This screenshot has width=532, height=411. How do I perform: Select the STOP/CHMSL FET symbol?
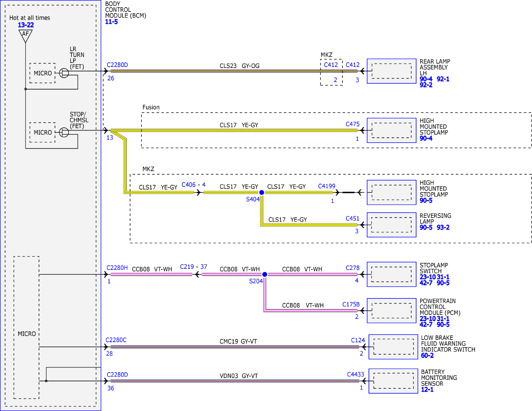pyautogui.click(x=64, y=132)
